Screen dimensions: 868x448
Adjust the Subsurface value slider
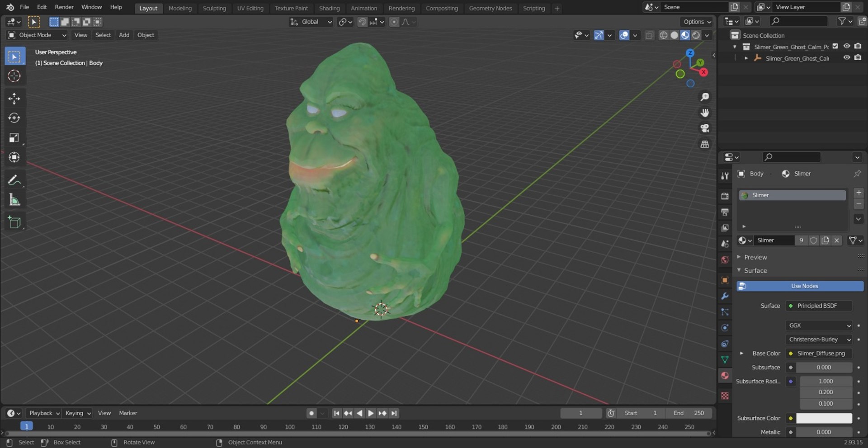tap(824, 368)
